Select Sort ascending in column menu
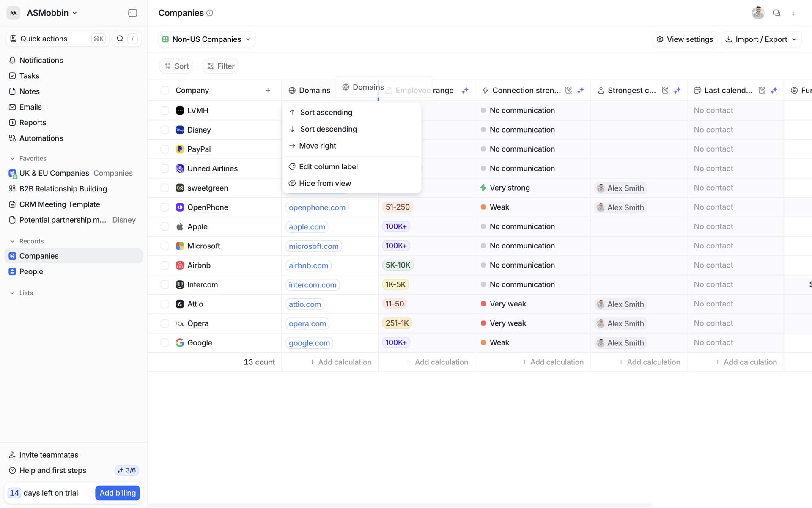 pyautogui.click(x=351, y=112)
